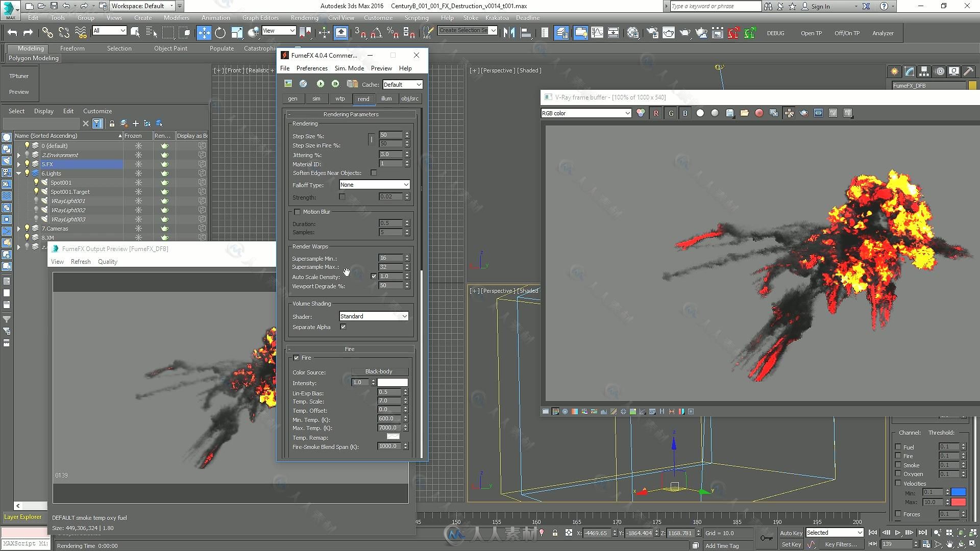The image size is (980, 551).
Task: Click the FumeFX continue simulation icon
Action: 335,84
